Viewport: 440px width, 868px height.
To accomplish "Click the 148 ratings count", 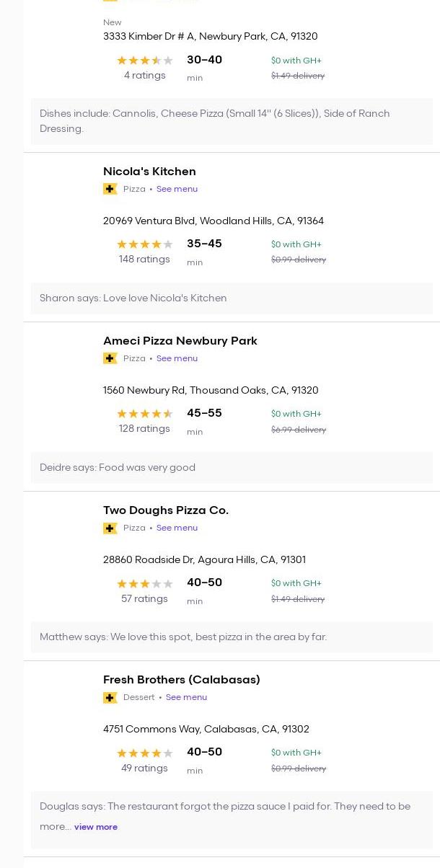I will pos(144,260).
